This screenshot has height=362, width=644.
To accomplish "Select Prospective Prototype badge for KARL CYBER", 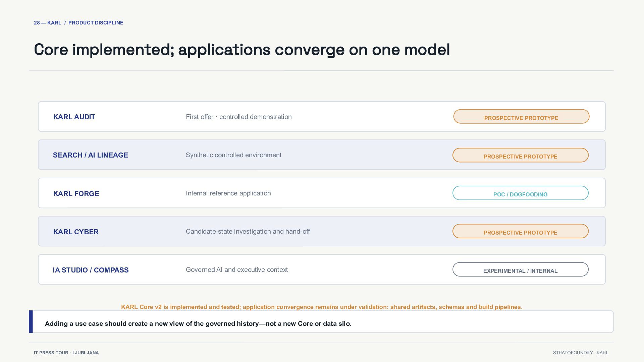I will click(x=521, y=231).
